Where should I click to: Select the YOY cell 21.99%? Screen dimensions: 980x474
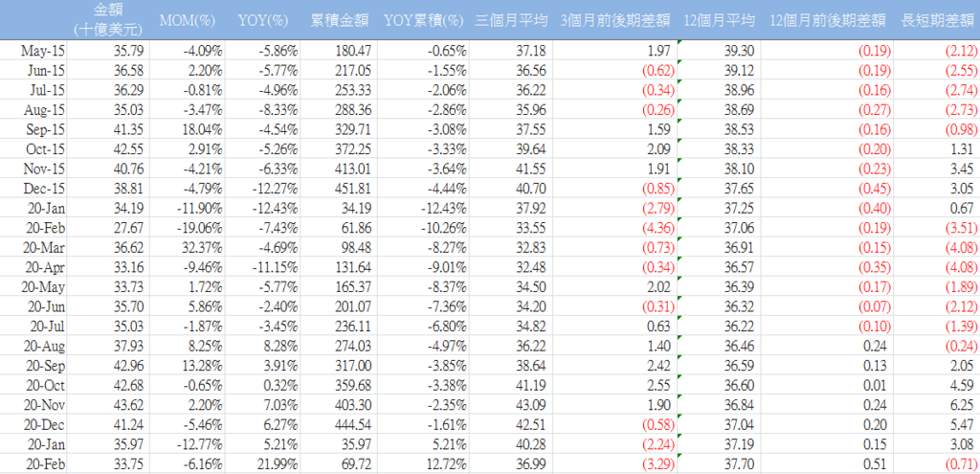pyautogui.click(x=278, y=464)
